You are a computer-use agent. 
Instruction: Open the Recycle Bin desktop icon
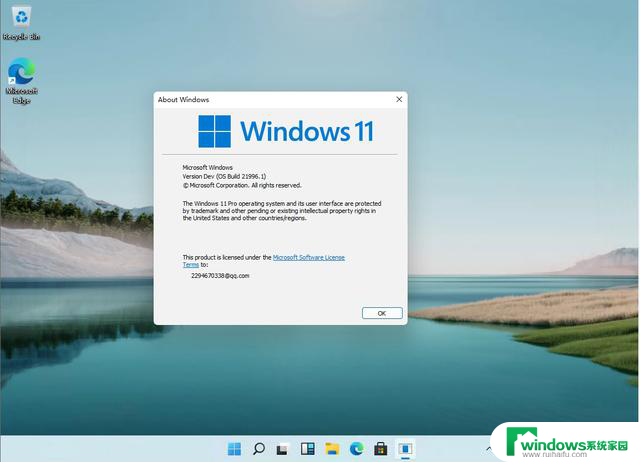pos(21,24)
